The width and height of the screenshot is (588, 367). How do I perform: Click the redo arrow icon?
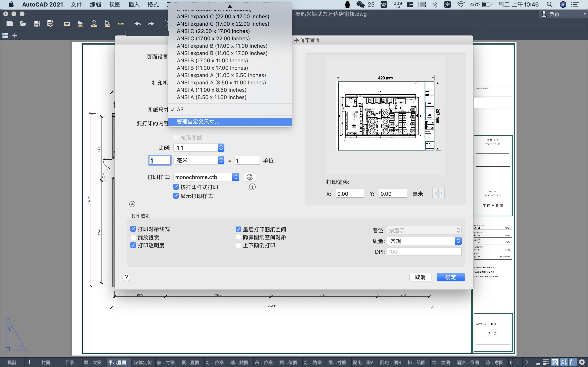point(151,23)
